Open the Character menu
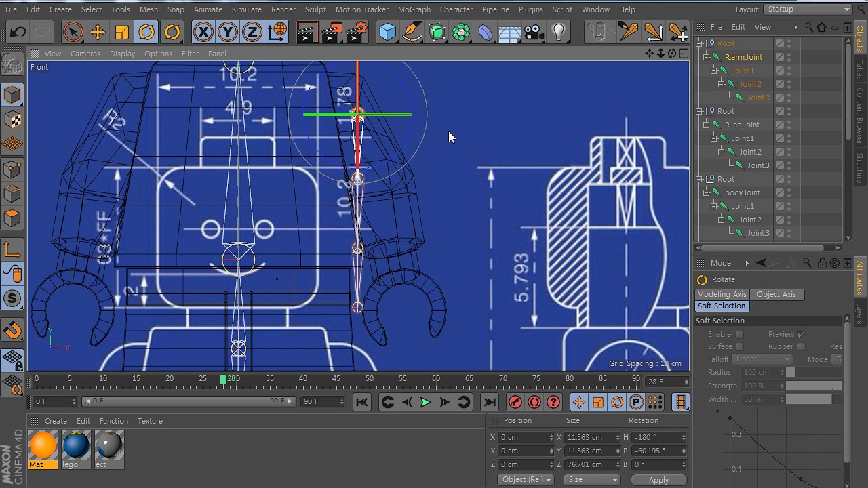868x488 pixels. click(x=456, y=9)
